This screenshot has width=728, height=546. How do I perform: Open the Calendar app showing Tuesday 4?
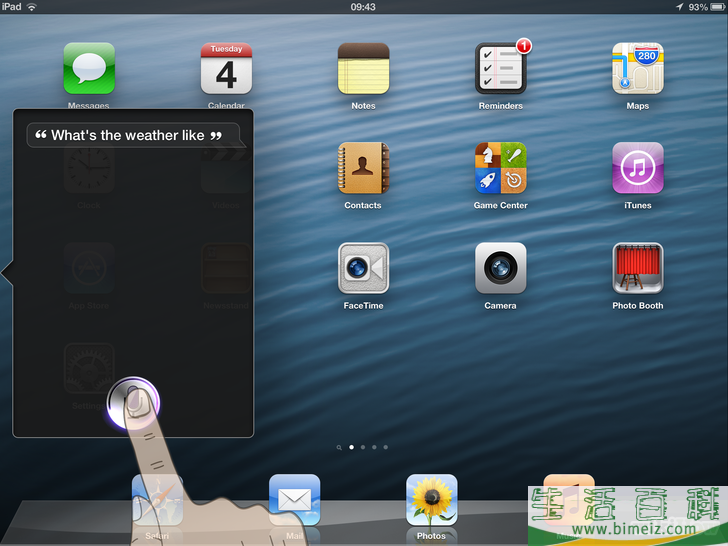(x=226, y=69)
